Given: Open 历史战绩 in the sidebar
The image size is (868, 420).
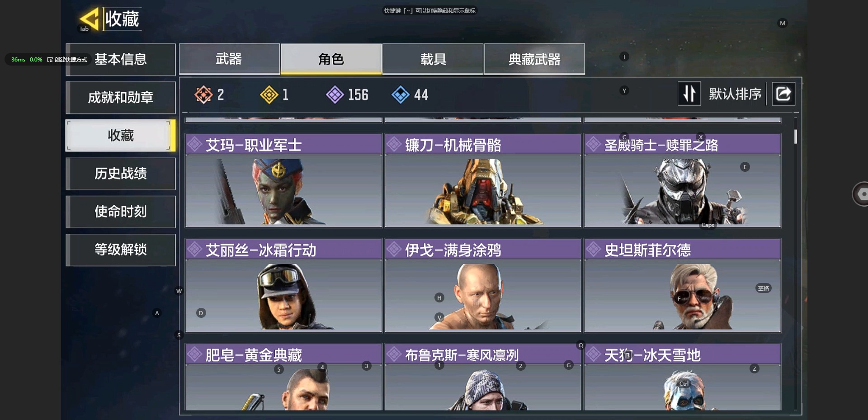Looking at the screenshot, I should click(121, 173).
